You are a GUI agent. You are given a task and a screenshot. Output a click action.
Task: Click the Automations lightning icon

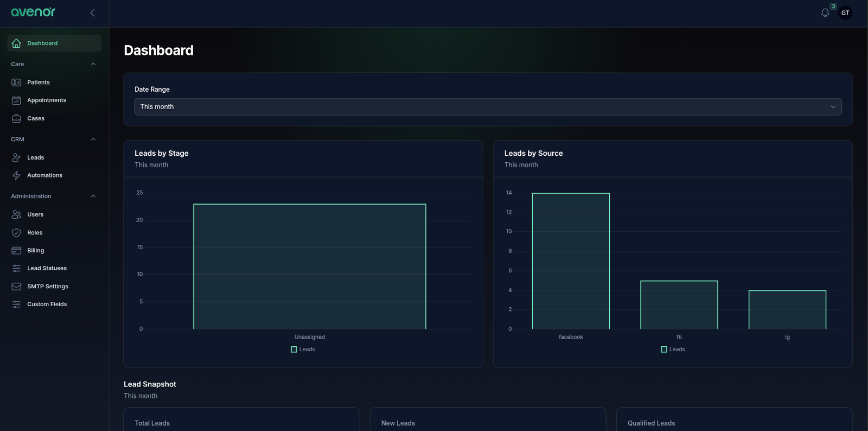pyautogui.click(x=16, y=175)
